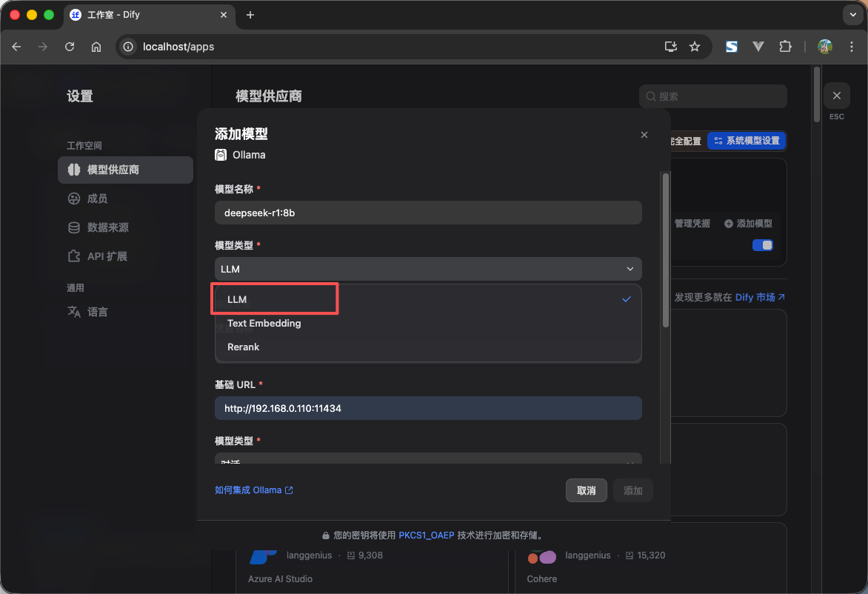Click the V-shaped extension icon
The height and width of the screenshot is (594, 868).
point(758,47)
